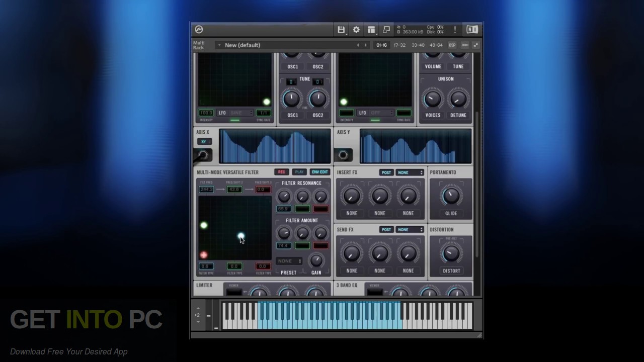
Task: Click the filter GAIN knob
Action: click(316, 260)
